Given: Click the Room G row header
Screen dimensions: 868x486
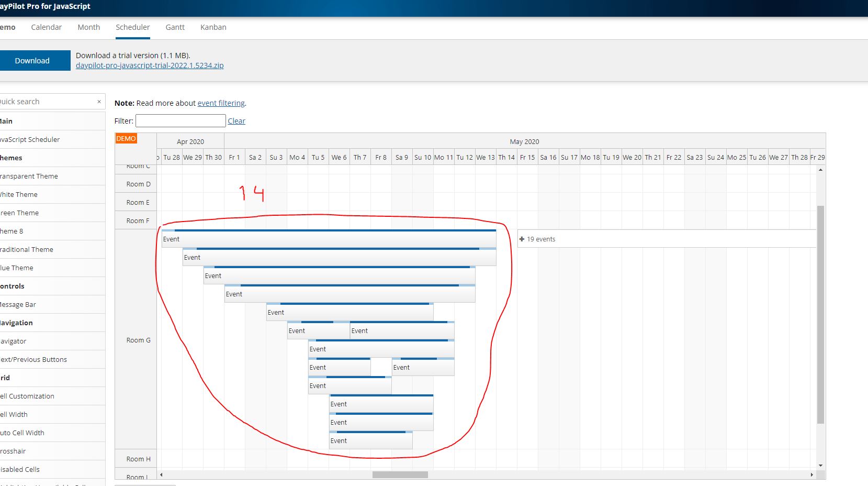Looking at the screenshot, I should point(136,340).
